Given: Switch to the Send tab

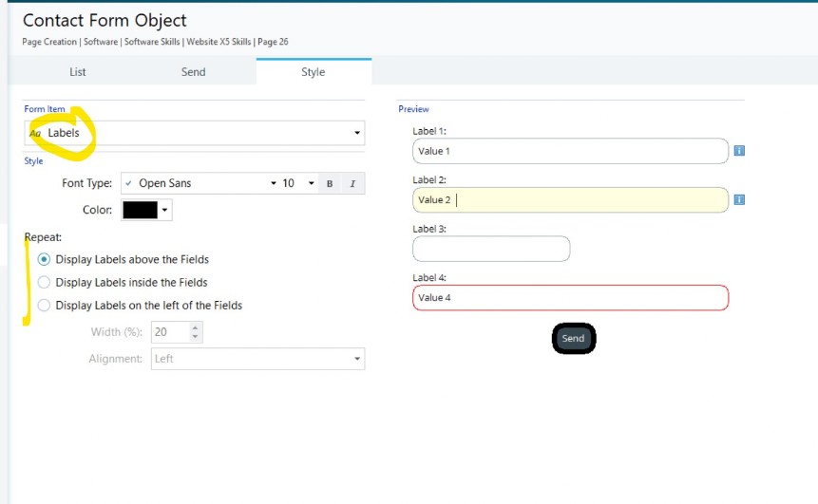Looking at the screenshot, I should 193,72.
